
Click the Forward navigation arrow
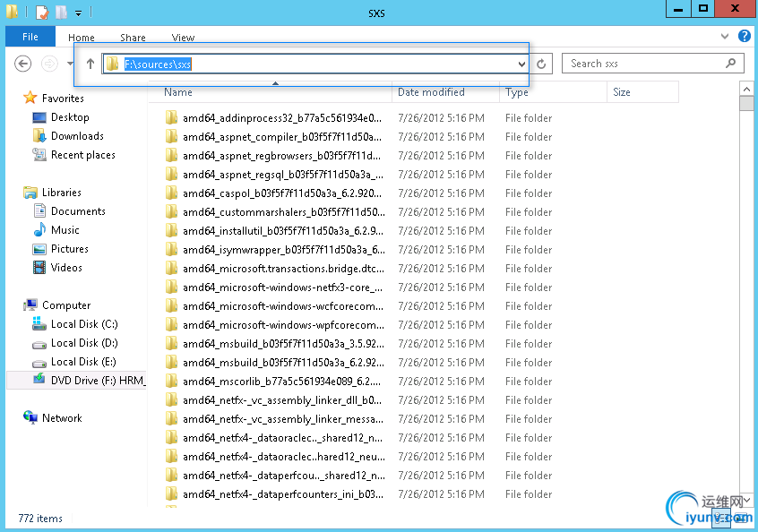(49, 64)
